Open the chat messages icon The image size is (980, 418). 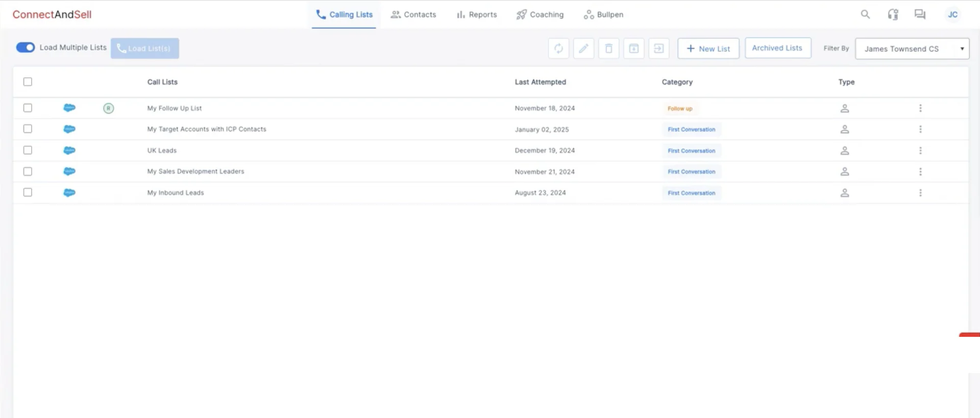[x=920, y=14]
